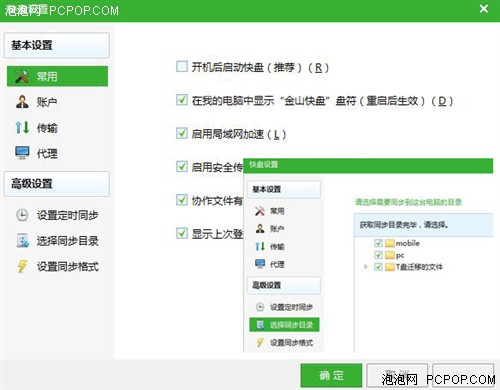
Task: Collapse the 基本设置 section header
Action: point(57,45)
